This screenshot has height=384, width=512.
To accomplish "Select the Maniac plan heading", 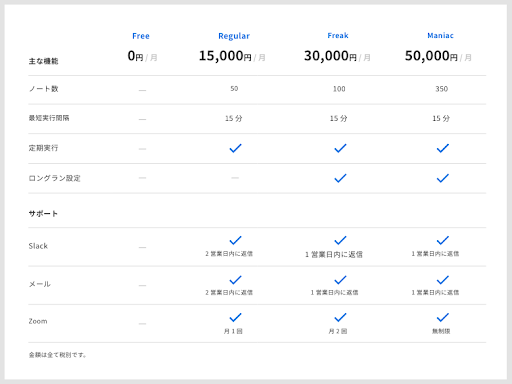I will tap(440, 35).
